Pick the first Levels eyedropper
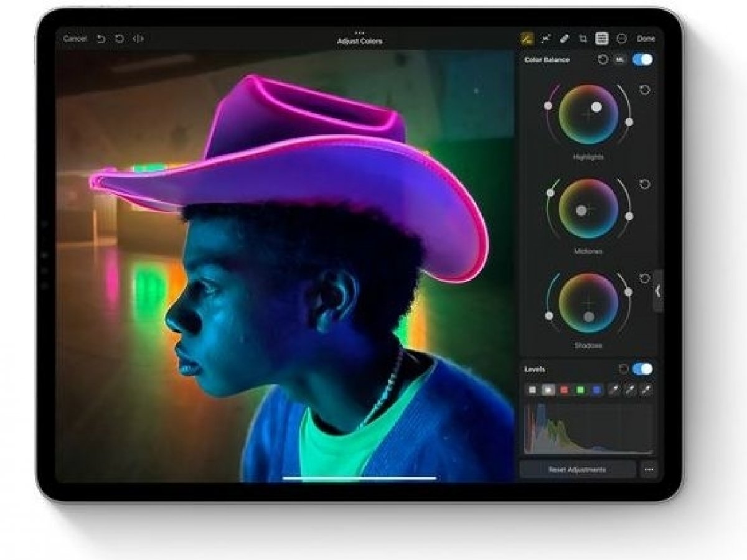The height and width of the screenshot is (560, 747). 615,390
